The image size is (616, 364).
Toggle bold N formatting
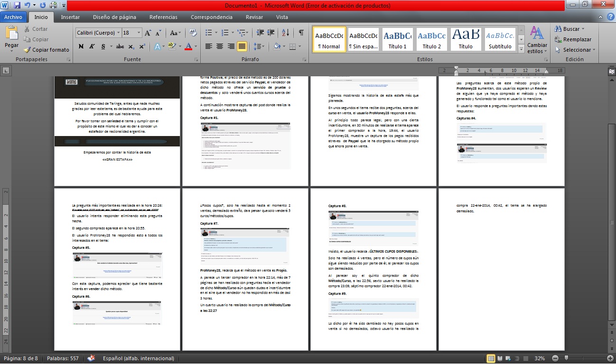tap(81, 46)
